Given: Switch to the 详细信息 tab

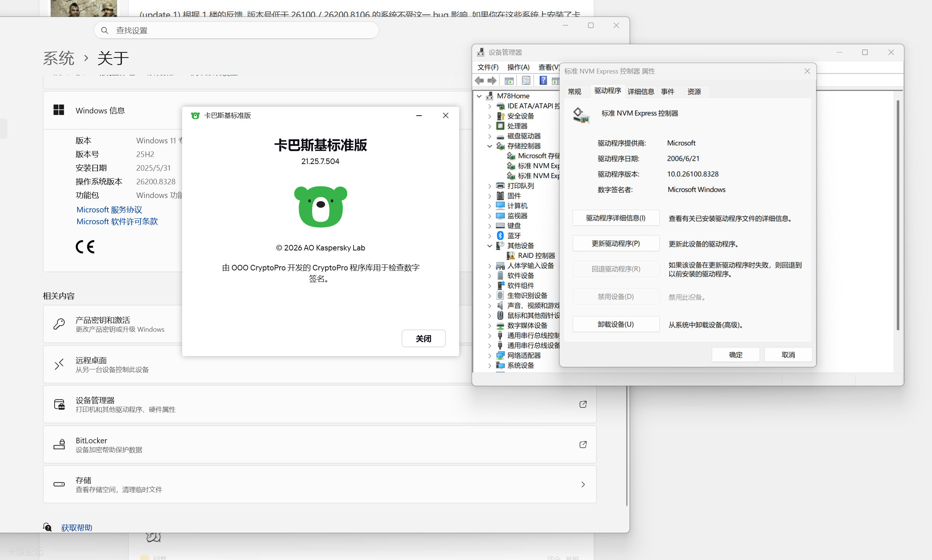Looking at the screenshot, I should (641, 91).
